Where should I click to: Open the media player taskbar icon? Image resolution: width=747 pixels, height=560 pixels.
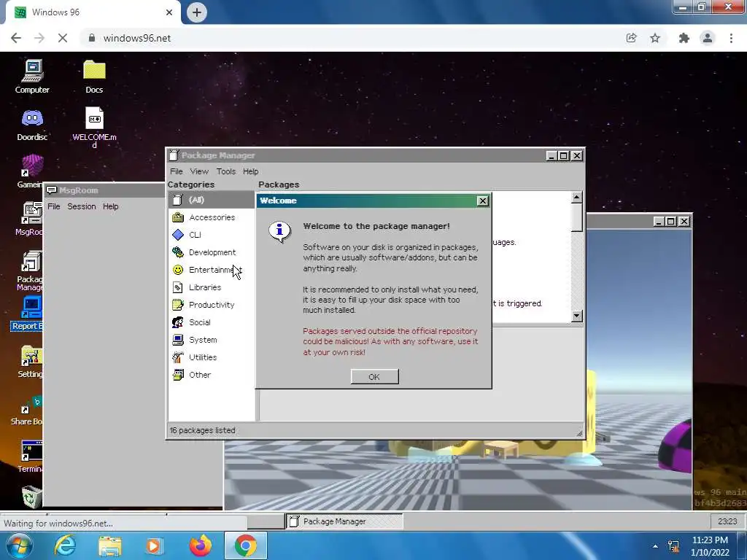[x=155, y=545]
